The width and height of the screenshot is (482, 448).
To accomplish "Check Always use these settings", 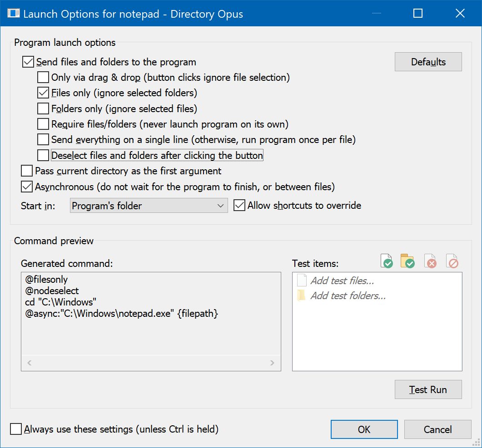I will click(x=16, y=429).
